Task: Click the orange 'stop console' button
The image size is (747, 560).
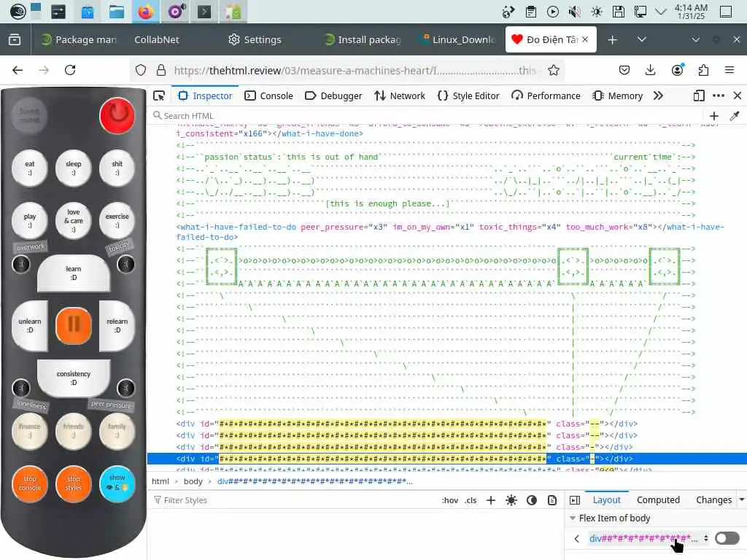Action: [29, 483]
